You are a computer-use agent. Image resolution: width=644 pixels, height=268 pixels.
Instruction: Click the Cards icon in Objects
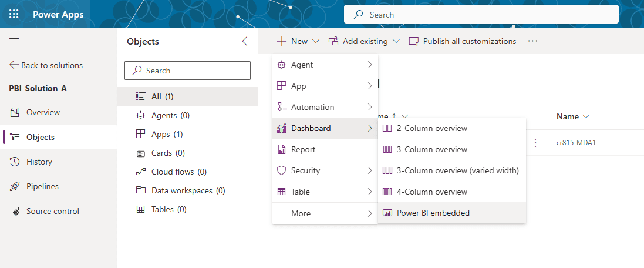[141, 153]
